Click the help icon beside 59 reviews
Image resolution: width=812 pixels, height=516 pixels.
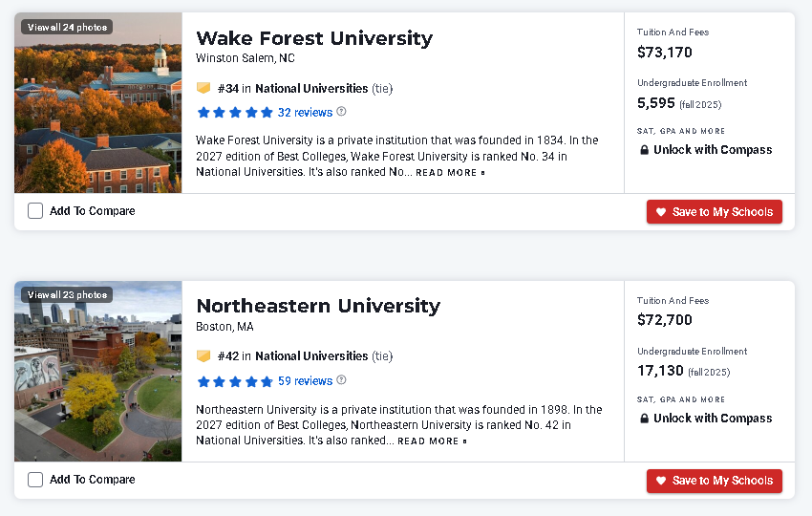(341, 379)
